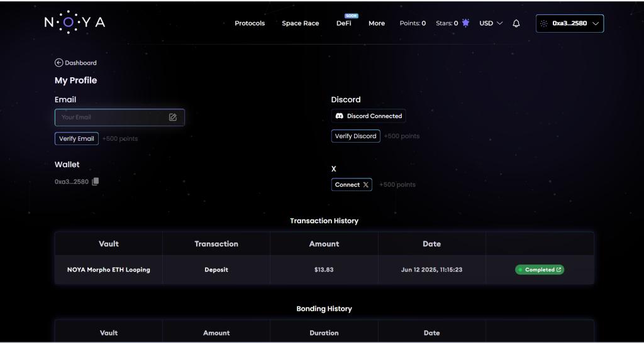Click the wallet address 0xa3...2580 text under Wallet
This screenshot has width=644, height=343.
tap(72, 182)
